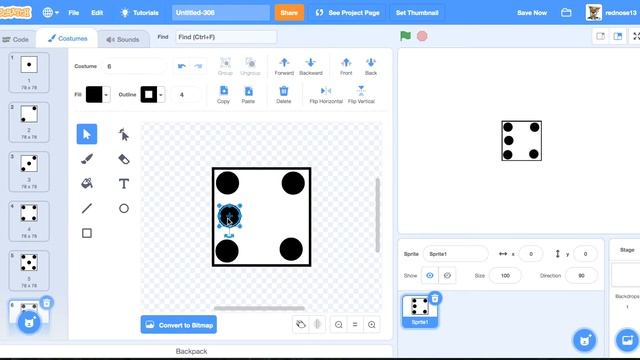Click Save Now
The width and height of the screenshot is (640, 360).
pos(532,13)
